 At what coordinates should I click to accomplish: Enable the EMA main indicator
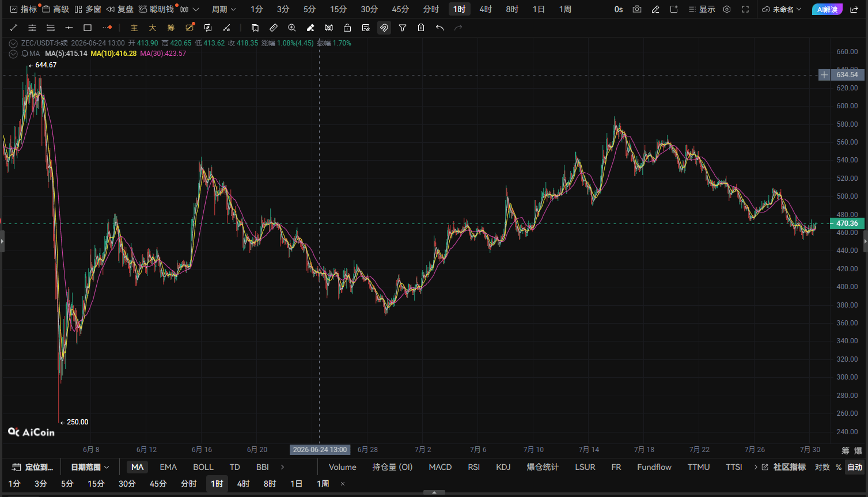pyautogui.click(x=168, y=467)
